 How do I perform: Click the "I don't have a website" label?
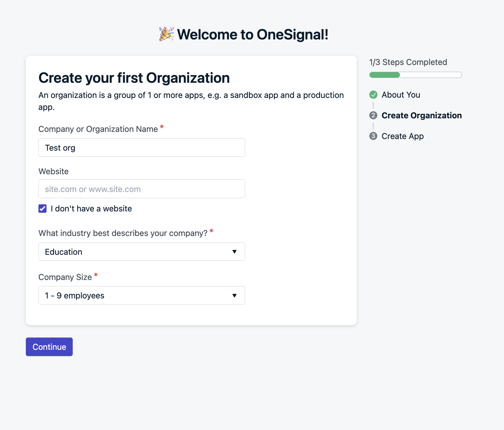click(91, 209)
